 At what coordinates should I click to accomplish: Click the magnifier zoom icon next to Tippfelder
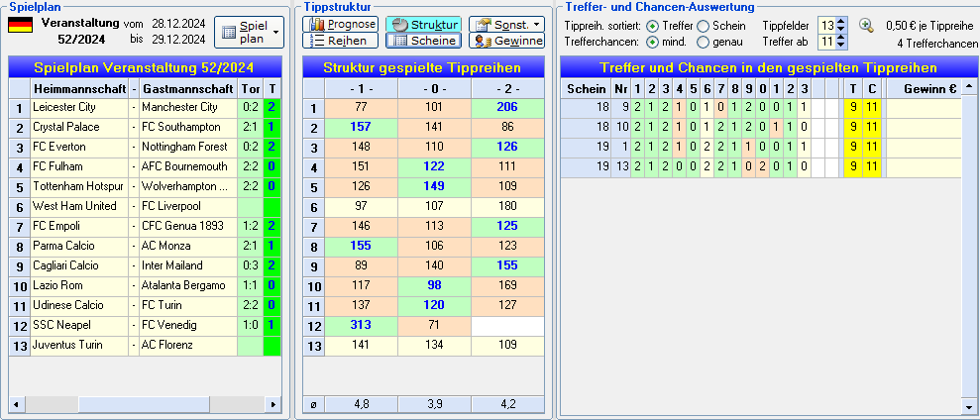point(866,26)
